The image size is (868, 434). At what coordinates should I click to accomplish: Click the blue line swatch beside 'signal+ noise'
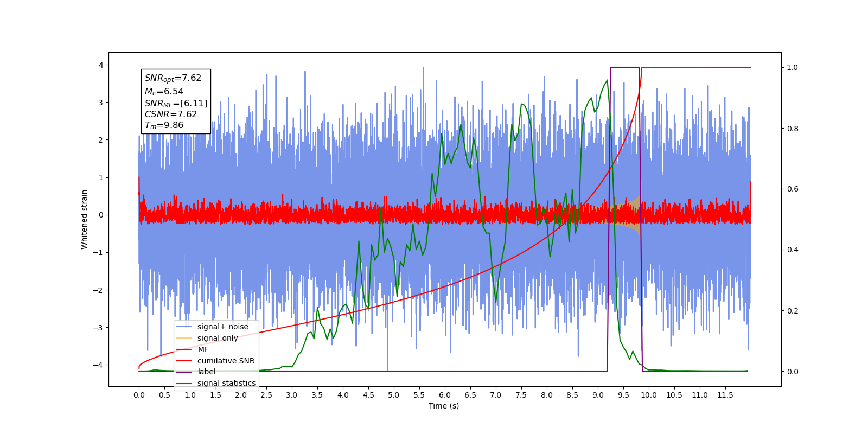(184, 327)
